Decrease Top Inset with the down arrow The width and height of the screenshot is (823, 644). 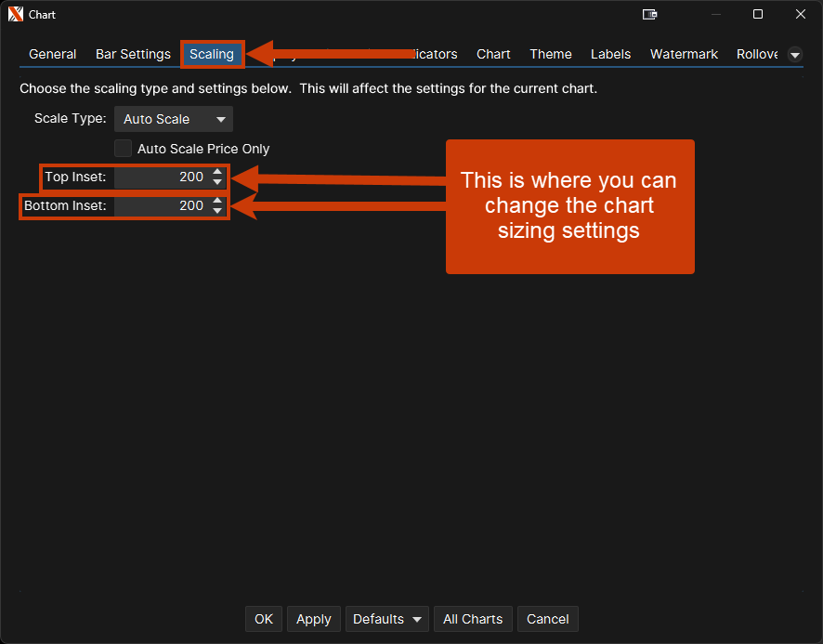[x=217, y=182]
